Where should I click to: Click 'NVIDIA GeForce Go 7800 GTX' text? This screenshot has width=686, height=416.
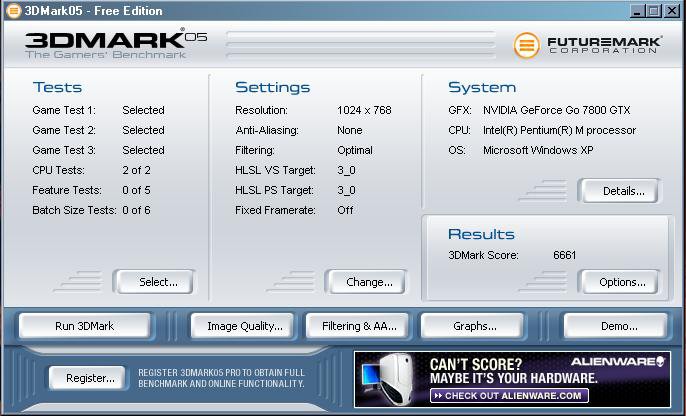(x=556, y=110)
